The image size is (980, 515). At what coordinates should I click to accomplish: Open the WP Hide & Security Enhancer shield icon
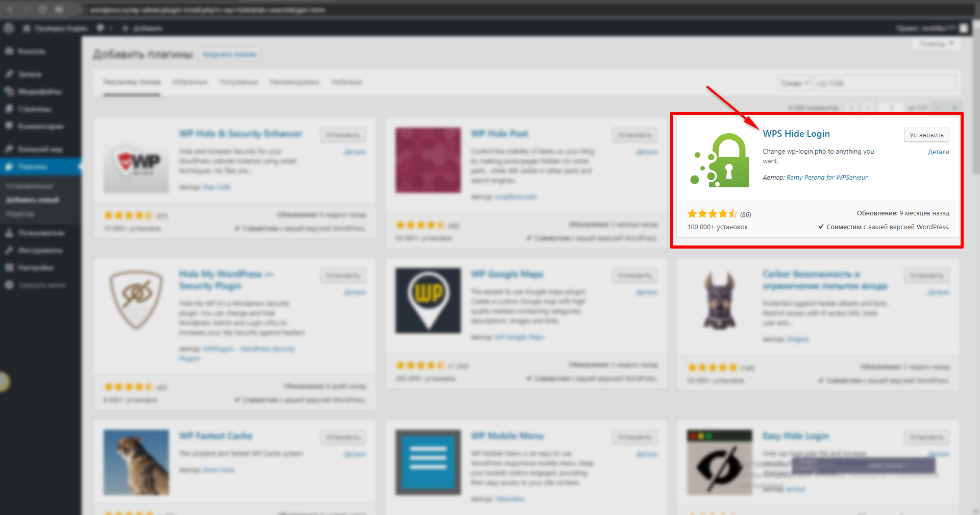(136, 160)
